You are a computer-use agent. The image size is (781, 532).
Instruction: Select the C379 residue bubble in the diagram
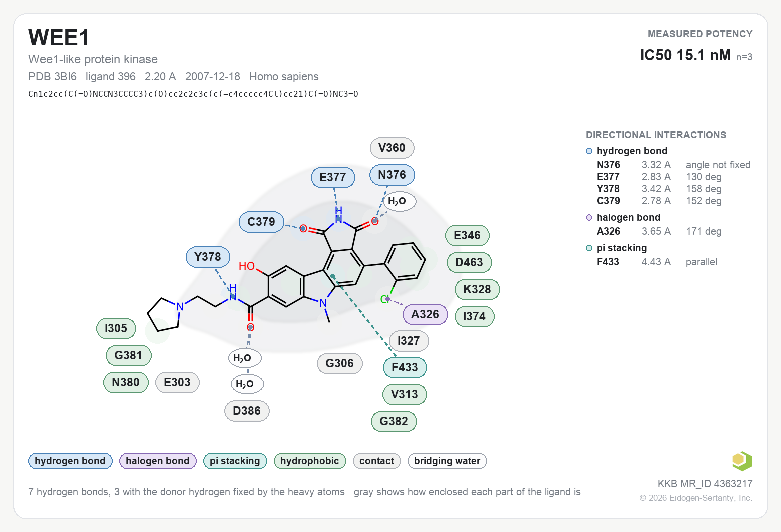[261, 222]
